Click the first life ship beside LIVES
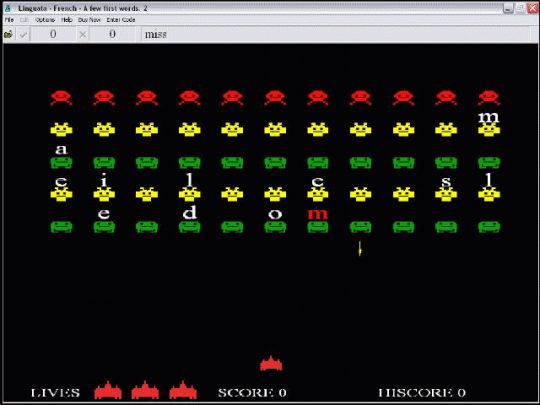 108,390
